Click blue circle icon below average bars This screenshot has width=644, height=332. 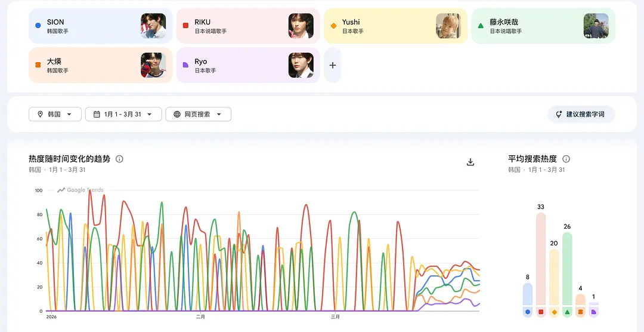[x=528, y=312]
